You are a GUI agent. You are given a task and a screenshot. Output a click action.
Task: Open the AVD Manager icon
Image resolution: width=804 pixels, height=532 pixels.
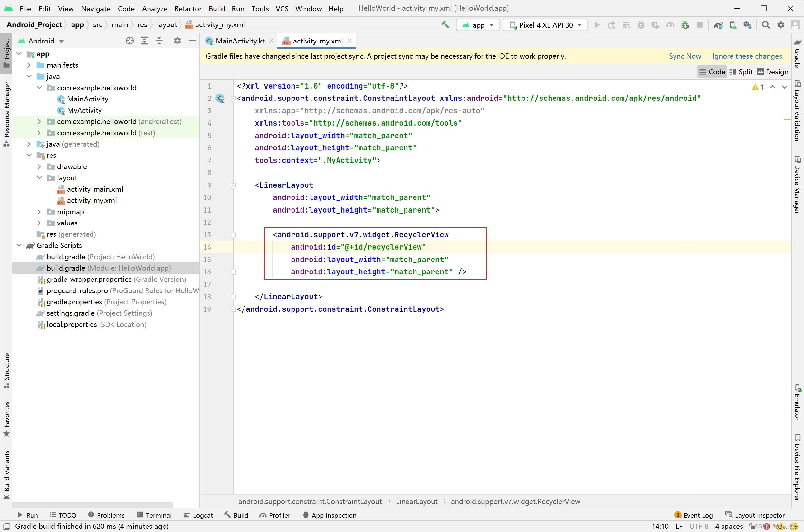(733, 25)
